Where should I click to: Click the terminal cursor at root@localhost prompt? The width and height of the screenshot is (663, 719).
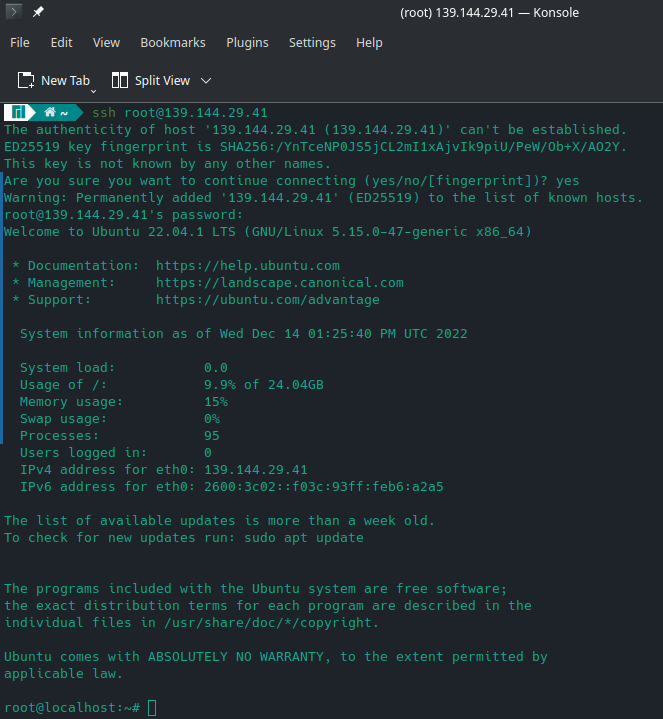(152, 708)
